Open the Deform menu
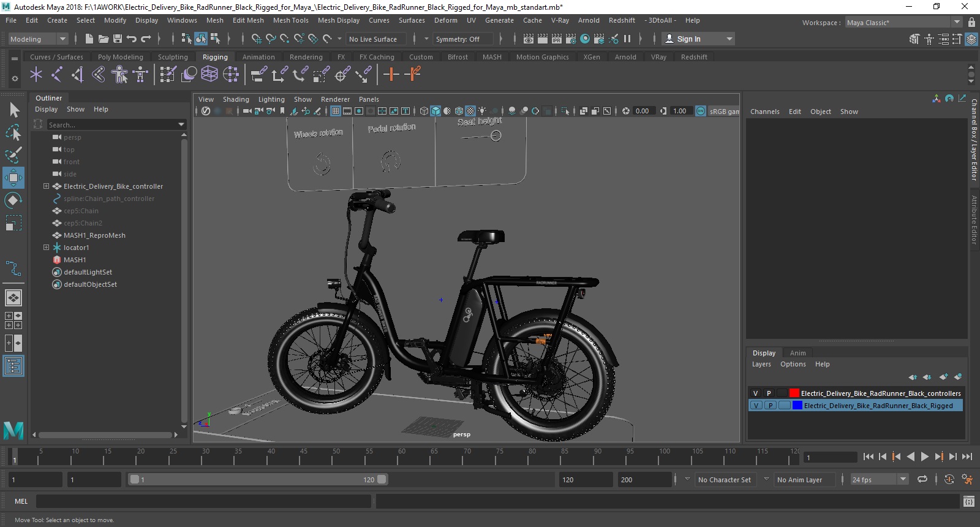The width and height of the screenshot is (980, 527). pos(446,20)
